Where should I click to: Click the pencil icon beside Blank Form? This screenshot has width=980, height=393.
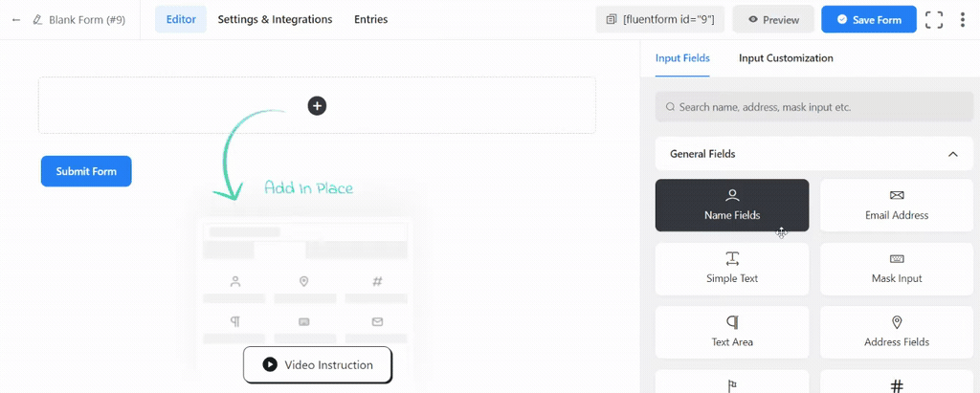click(37, 19)
